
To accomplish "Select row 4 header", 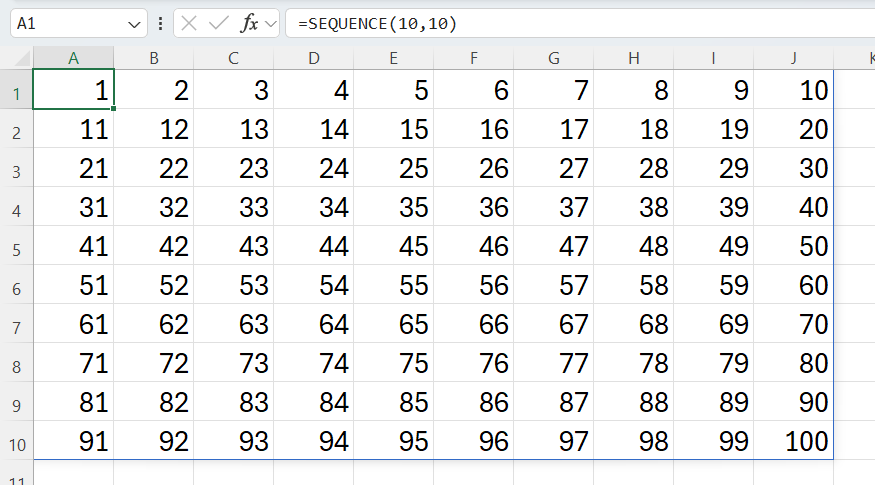I will click(17, 207).
